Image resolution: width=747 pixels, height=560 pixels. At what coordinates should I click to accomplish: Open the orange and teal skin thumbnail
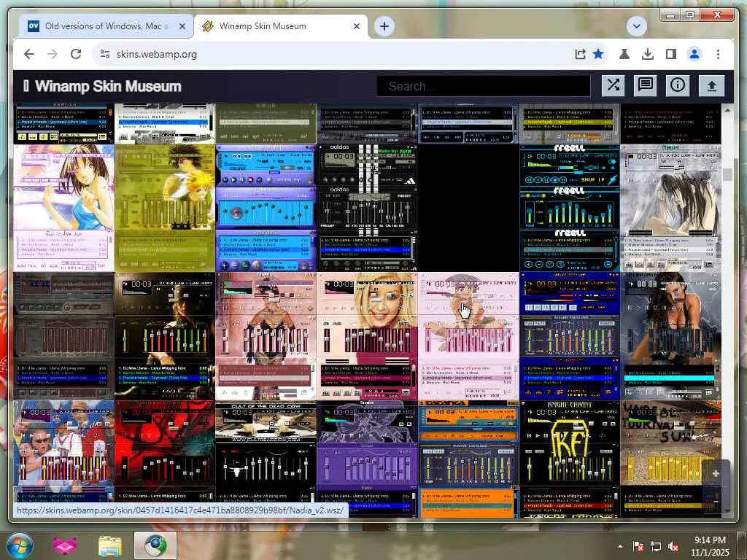(468, 459)
